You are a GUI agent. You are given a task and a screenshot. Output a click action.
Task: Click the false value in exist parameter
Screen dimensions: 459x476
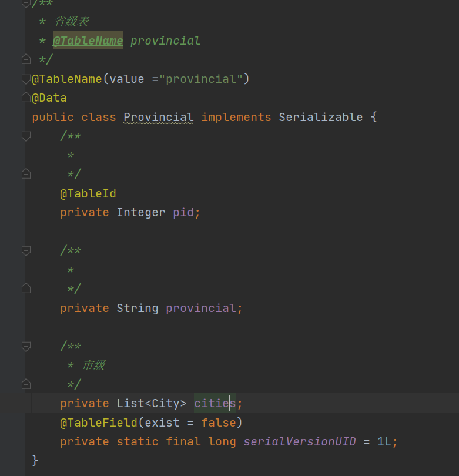tap(218, 423)
